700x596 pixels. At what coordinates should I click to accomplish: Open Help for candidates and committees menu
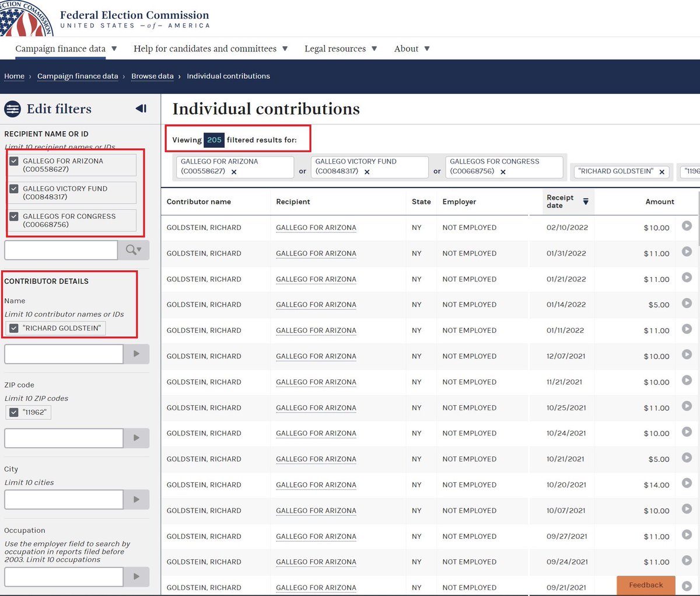click(x=211, y=48)
